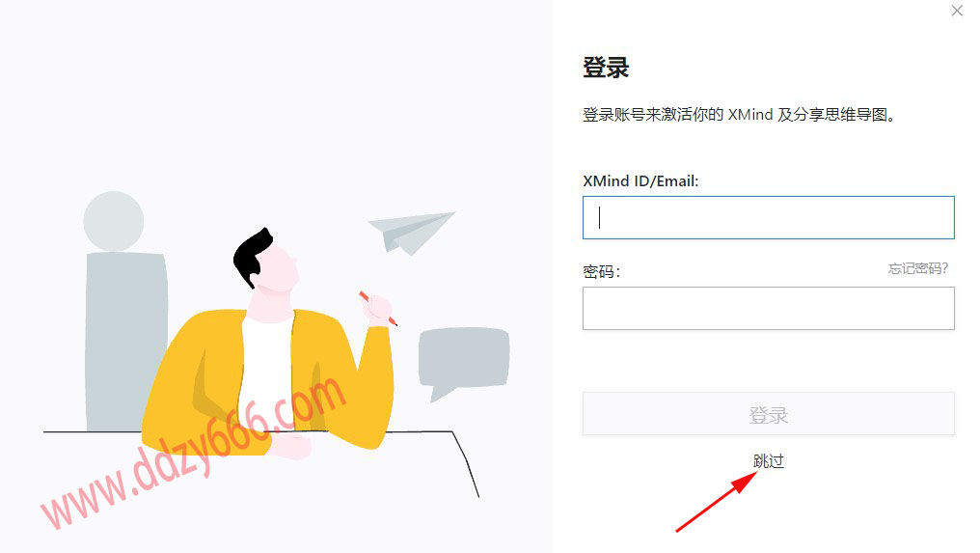Click the paper airplane illustration
The height and width of the screenshot is (553, 980).
(411, 232)
